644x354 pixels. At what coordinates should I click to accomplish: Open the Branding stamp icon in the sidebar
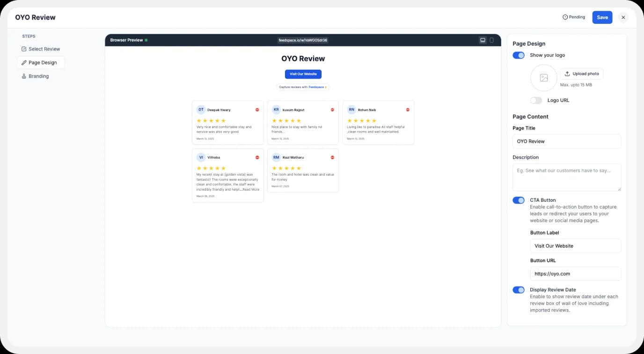24,76
